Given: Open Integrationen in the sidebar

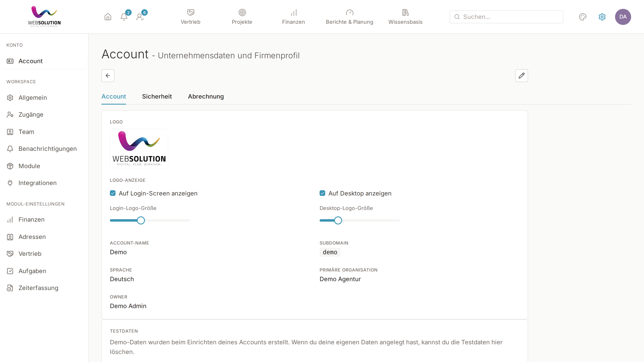Looking at the screenshot, I should coord(44,183).
